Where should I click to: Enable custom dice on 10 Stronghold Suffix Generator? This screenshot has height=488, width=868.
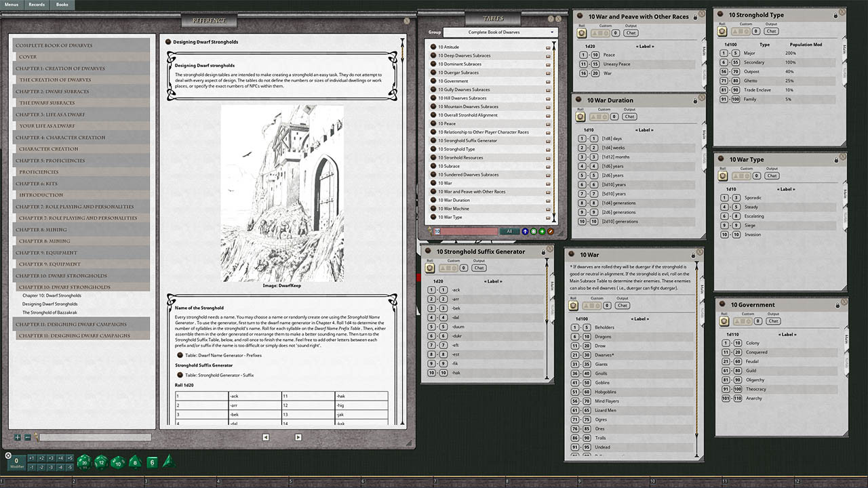pos(449,268)
